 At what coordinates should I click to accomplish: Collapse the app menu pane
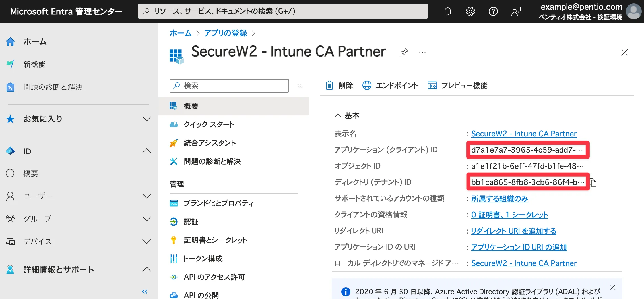(x=300, y=86)
